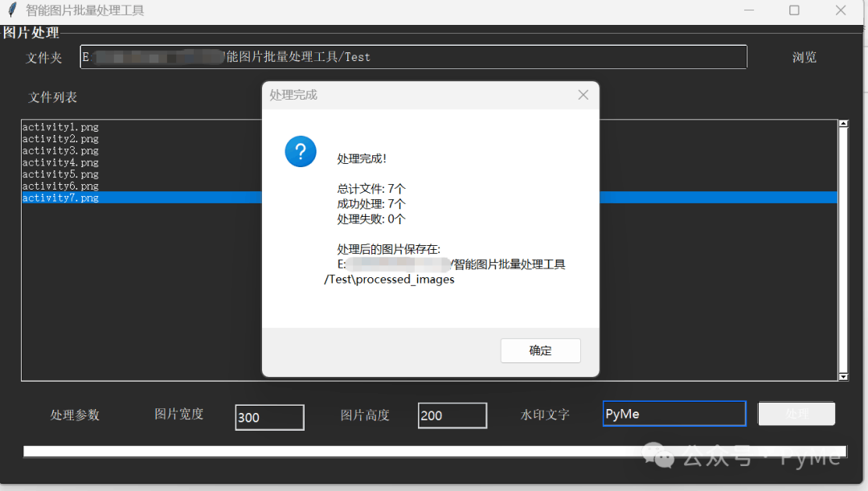868x491 pixels.
Task: Click the 处理 process button
Action: tap(796, 414)
